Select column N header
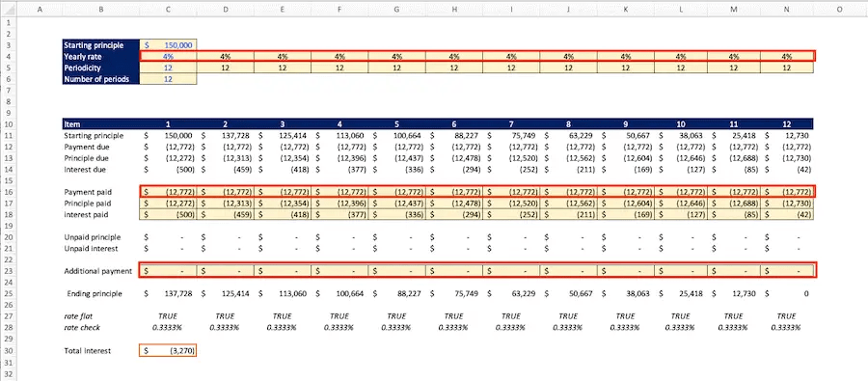868x381 pixels. tap(787, 10)
